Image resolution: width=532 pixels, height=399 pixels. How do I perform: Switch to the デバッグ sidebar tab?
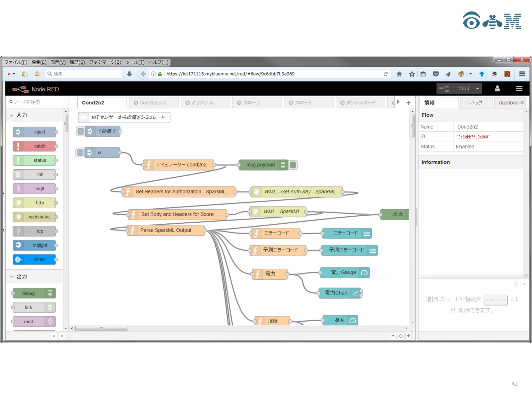tap(473, 103)
